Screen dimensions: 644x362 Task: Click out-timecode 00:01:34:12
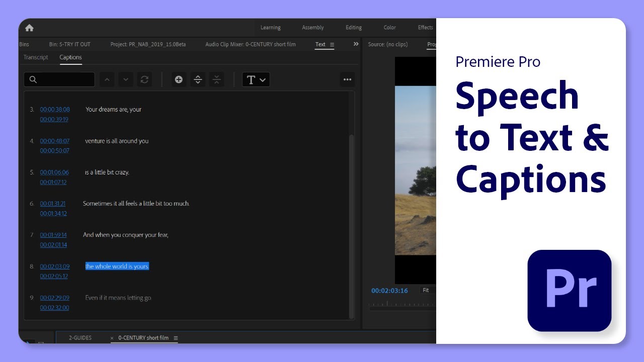coord(53,214)
